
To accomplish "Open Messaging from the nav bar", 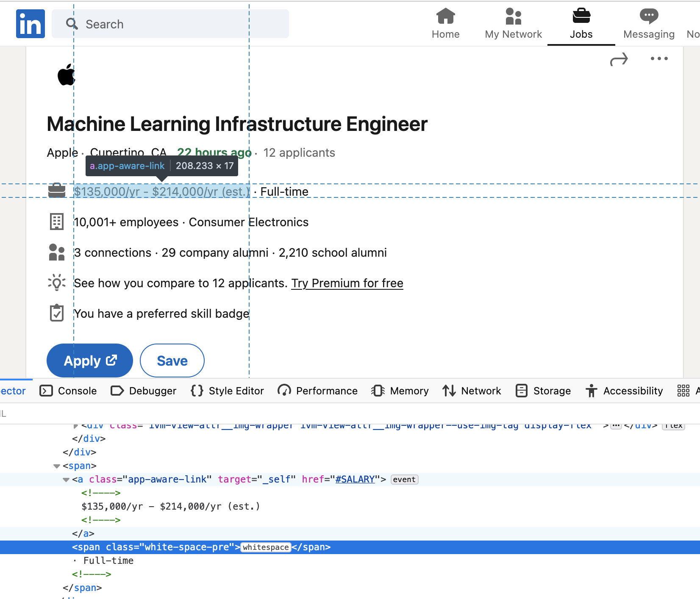I will (x=649, y=24).
